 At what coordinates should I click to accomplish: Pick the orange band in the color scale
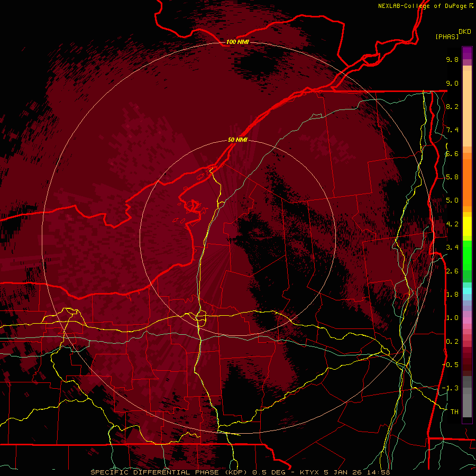tap(467, 182)
